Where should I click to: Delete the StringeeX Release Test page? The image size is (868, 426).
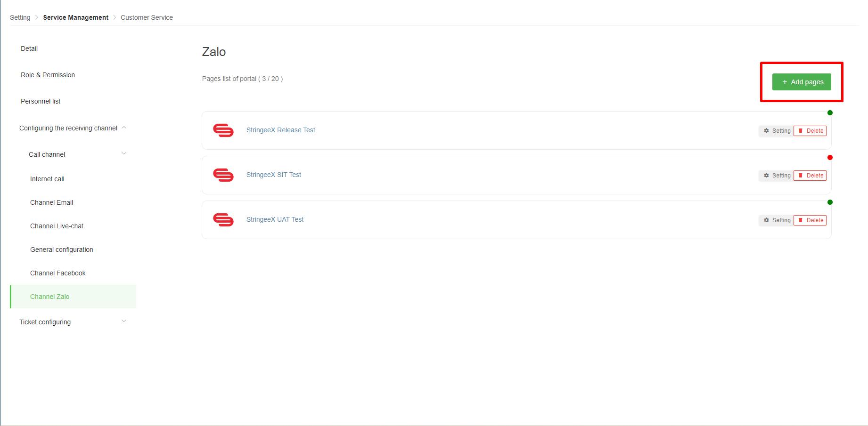click(810, 131)
